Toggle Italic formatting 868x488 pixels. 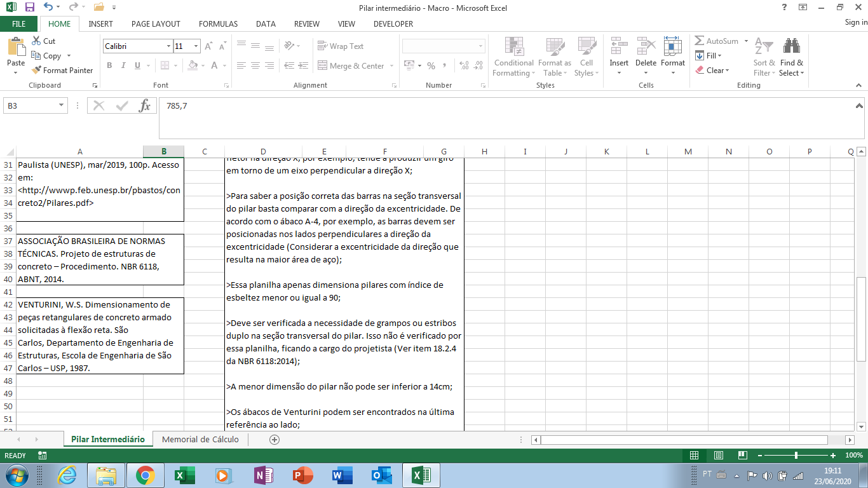[122, 65]
